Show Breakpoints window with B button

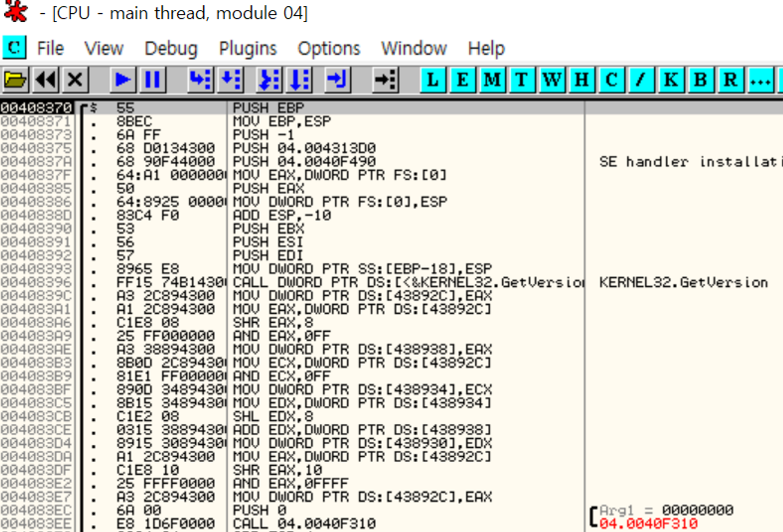pyautogui.click(x=700, y=80)
